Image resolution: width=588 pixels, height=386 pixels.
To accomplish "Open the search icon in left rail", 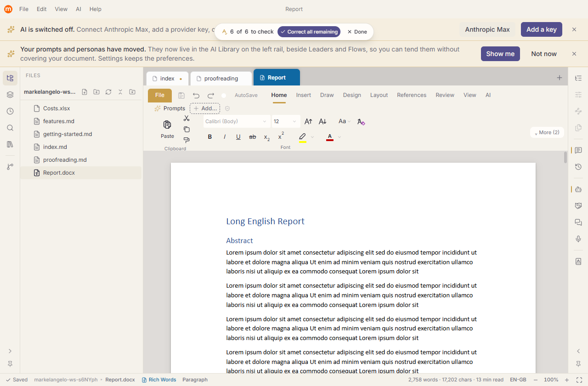I will pos(10,128).
